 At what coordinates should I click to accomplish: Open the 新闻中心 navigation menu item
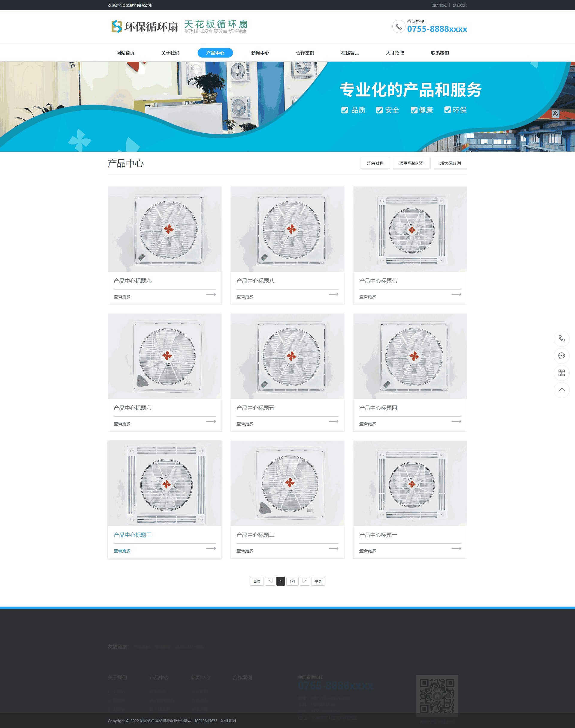pos(259,52)
